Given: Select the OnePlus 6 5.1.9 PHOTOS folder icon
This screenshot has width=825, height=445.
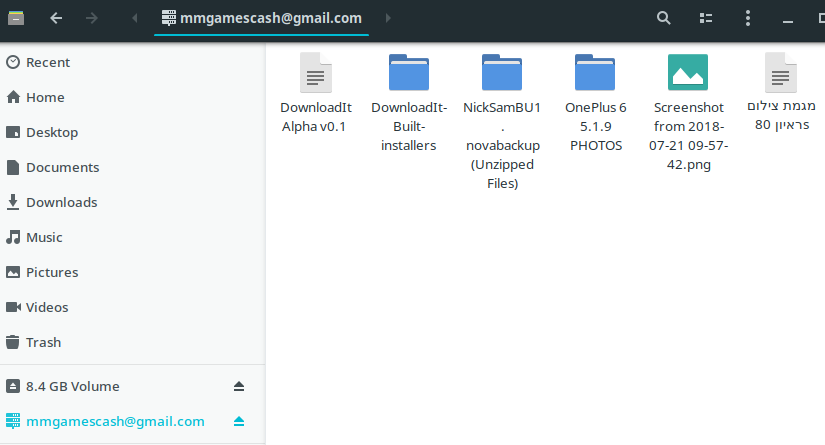Looking at the screenshot, I should [595, 72].
